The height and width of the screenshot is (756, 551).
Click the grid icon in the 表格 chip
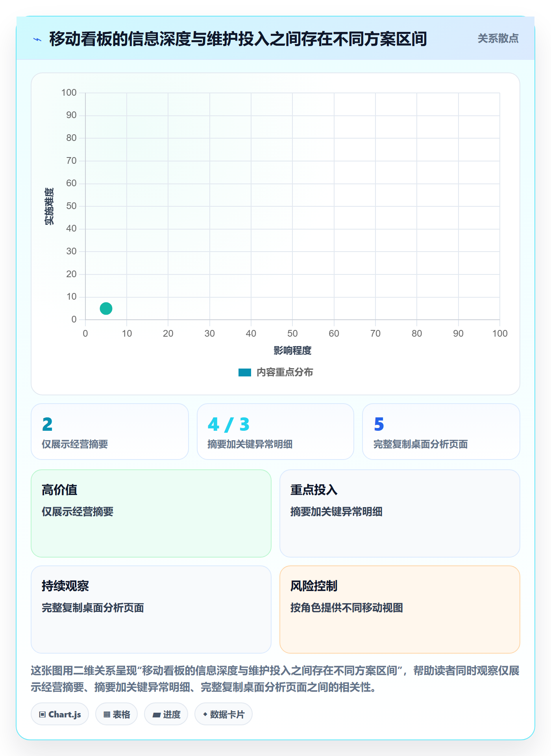107,715
